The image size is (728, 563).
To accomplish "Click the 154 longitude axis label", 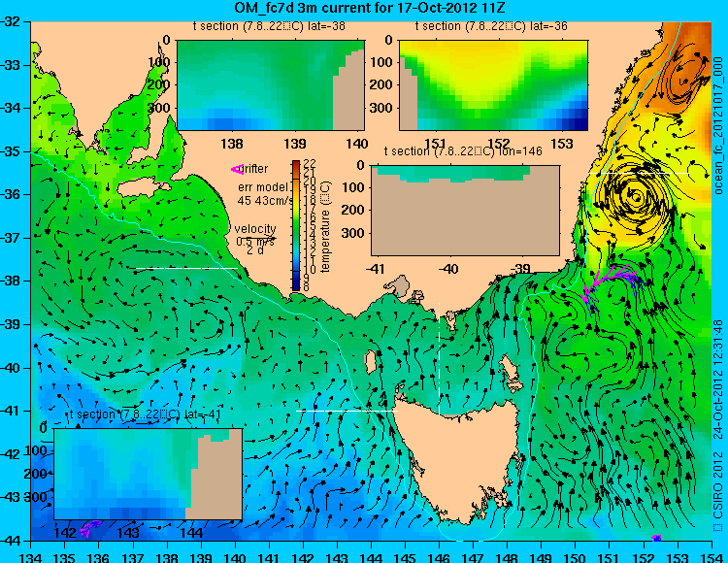I will [x=711, y=556].
